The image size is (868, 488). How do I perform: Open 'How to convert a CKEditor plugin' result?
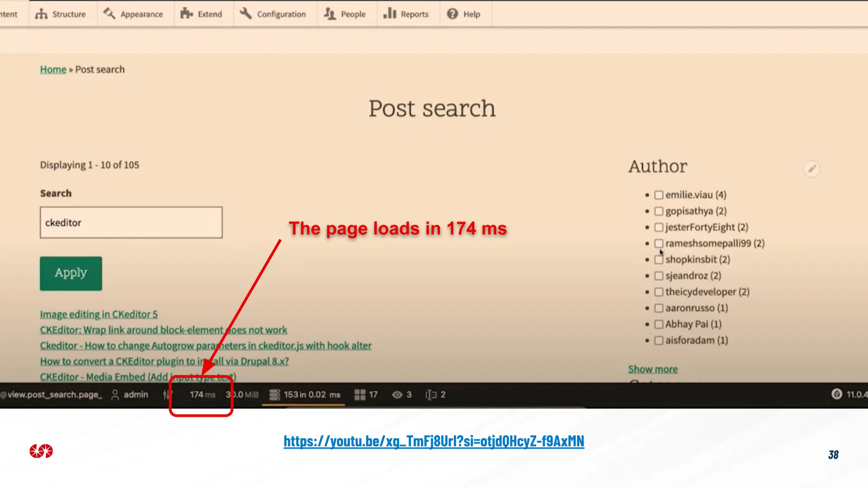tap(164, 361)
